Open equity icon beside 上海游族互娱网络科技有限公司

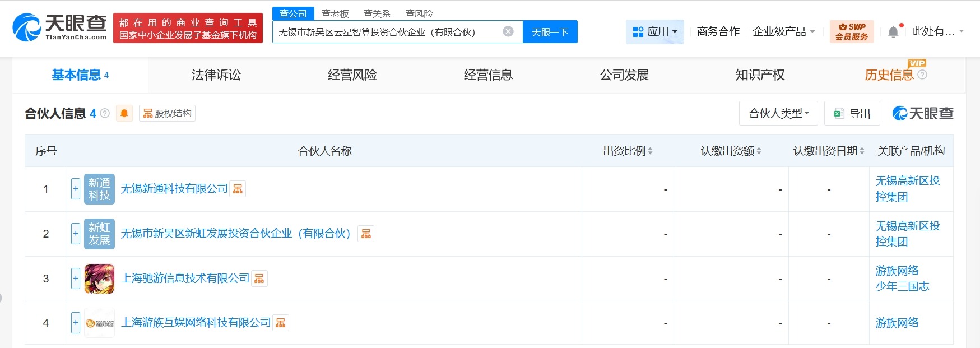tap(281, 323)
